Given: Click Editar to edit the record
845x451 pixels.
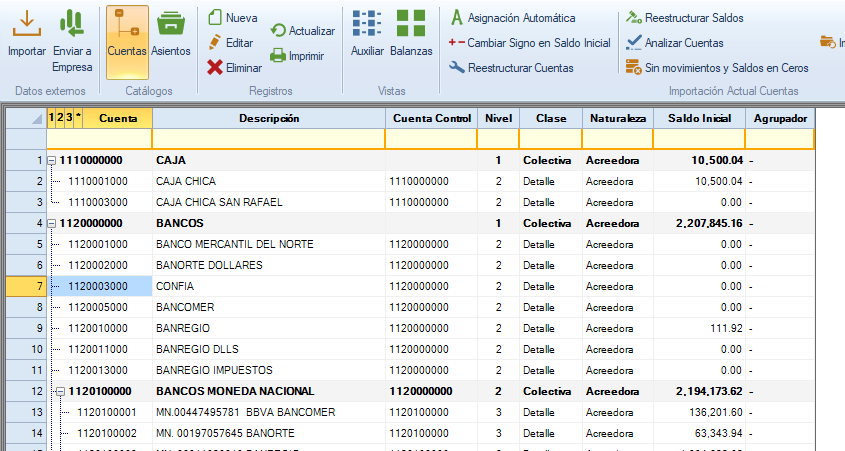Looking at the screenshot, I should tap(215, 43).
